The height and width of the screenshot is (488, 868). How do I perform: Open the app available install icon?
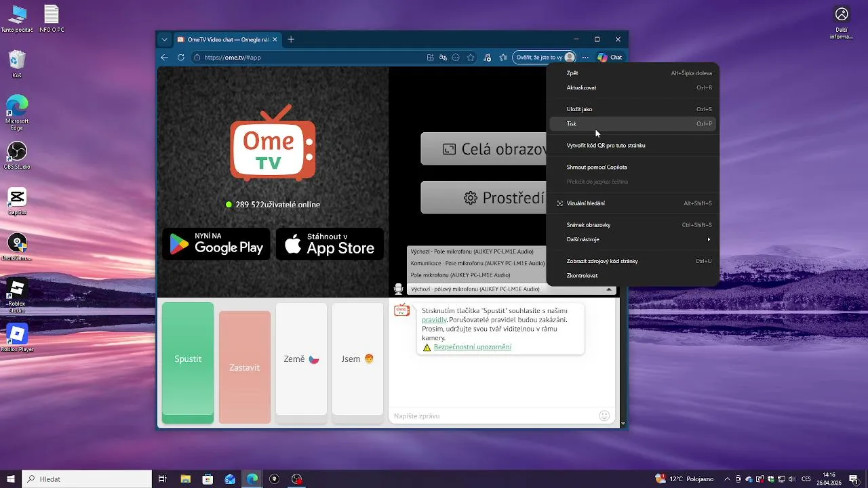430,58
